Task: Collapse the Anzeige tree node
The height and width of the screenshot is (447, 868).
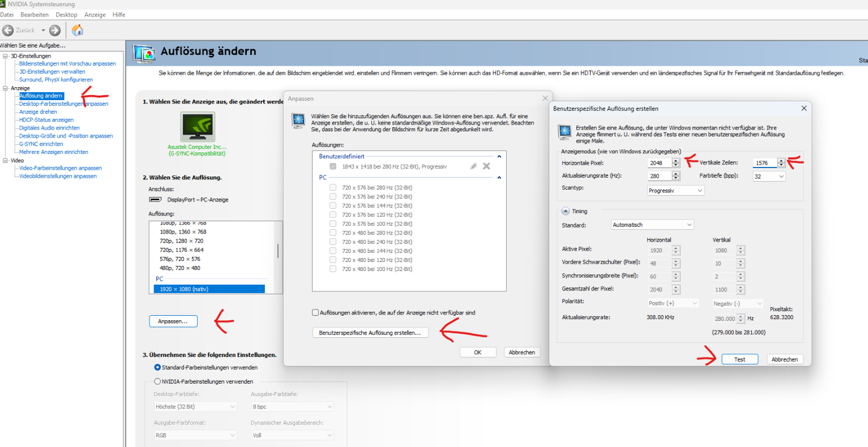Action: (6, 88)
